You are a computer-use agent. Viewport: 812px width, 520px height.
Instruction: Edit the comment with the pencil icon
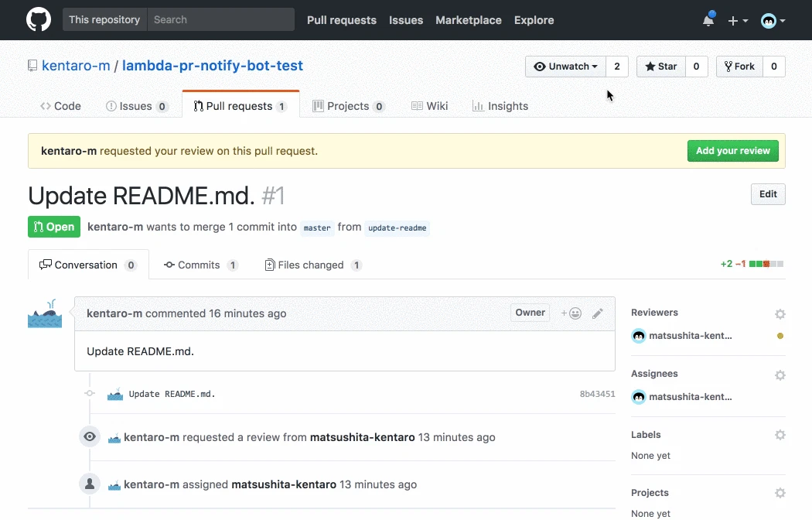click(x=598, y=313)
